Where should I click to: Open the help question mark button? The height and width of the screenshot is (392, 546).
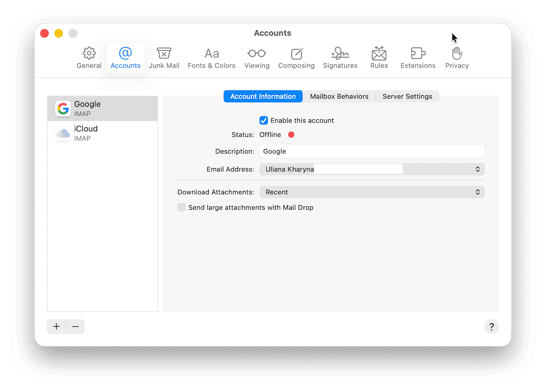[491, 326]
